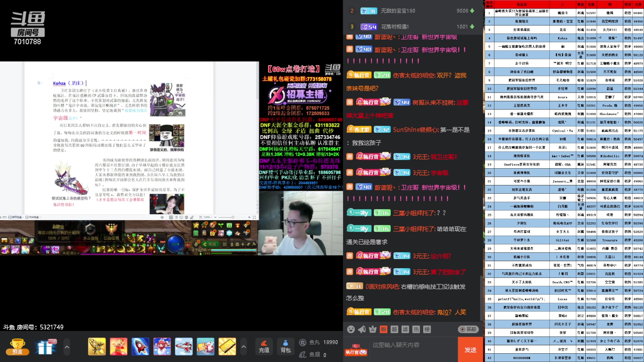Click the 斗鱼 房间号 7010788 logo
Viewport: 644px width, 362px height.
click(28, 28)
